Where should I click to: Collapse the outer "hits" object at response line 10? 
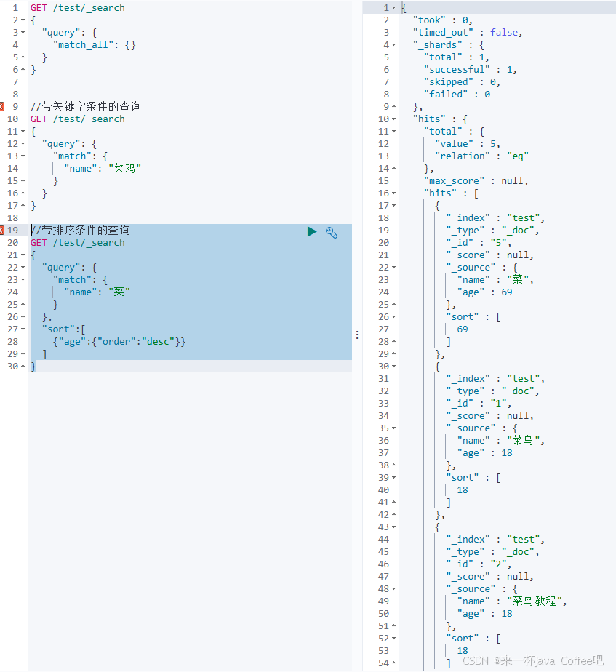point(394,119)
